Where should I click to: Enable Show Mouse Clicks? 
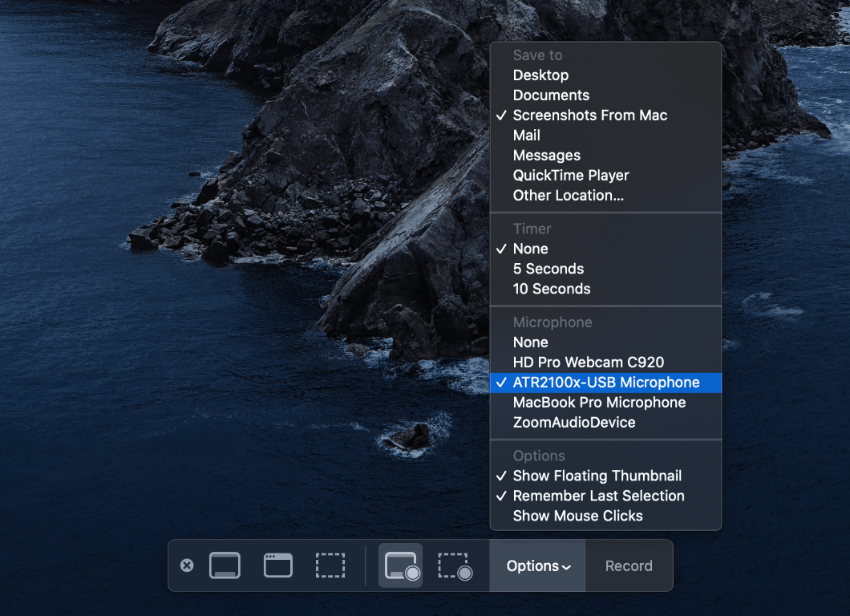[579, 516]
